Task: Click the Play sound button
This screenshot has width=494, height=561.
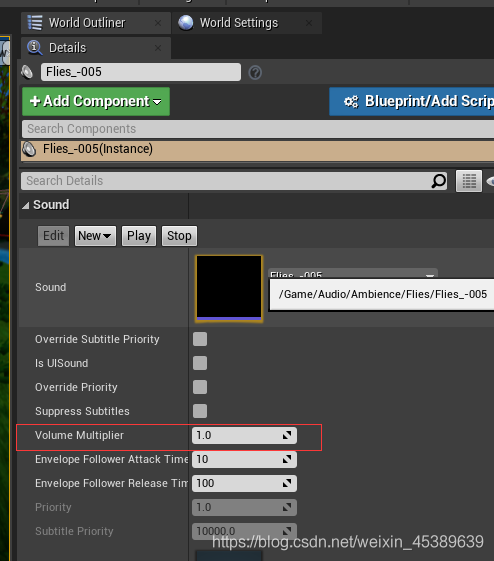Action: tap(139, 236)
